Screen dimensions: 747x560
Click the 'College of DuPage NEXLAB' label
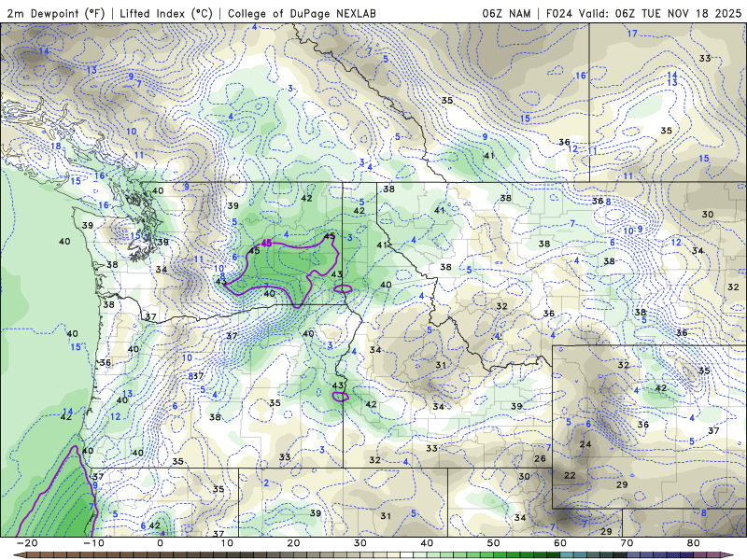pos(302,13)
